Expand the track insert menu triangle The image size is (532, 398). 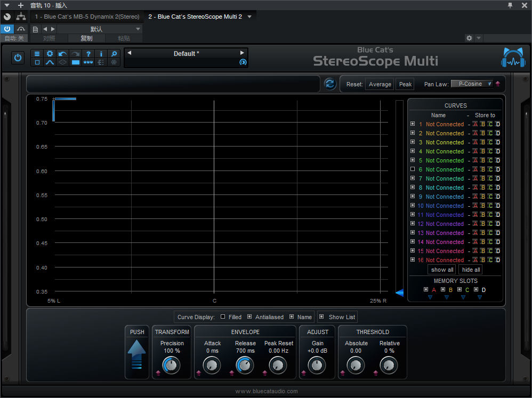coord(6,5)
